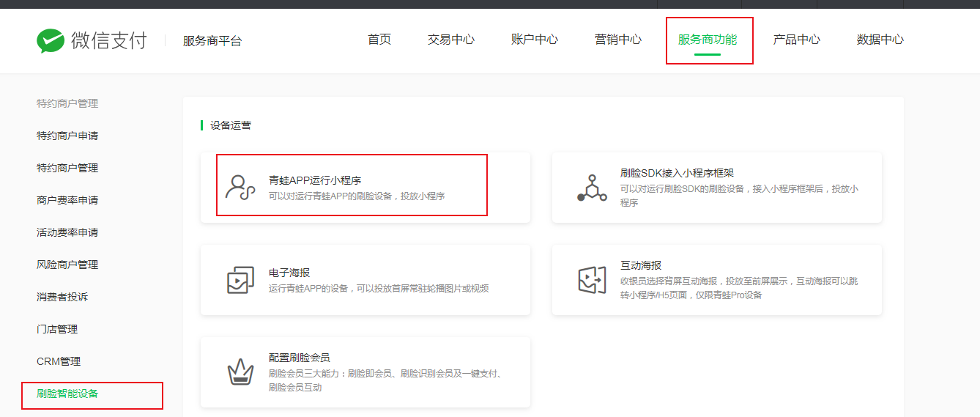Click description starting 运行青蛙APP的设备
Screen dimensions: 980x417
379,289
